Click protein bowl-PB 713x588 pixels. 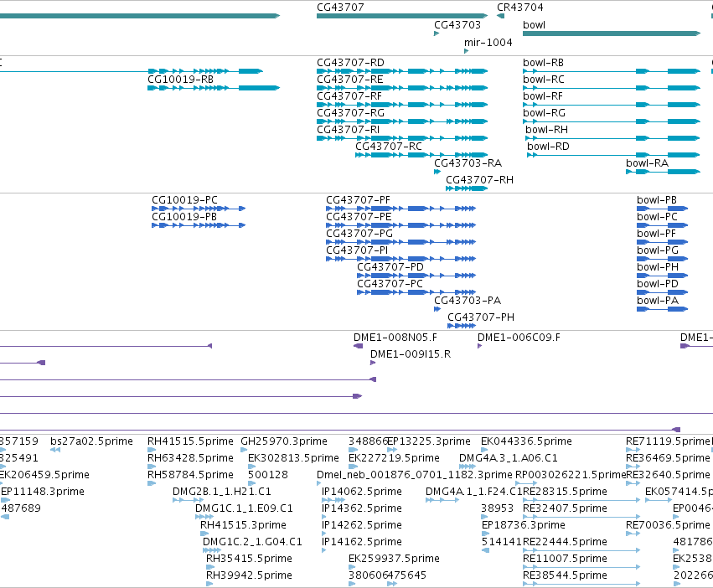coord(663,209)
